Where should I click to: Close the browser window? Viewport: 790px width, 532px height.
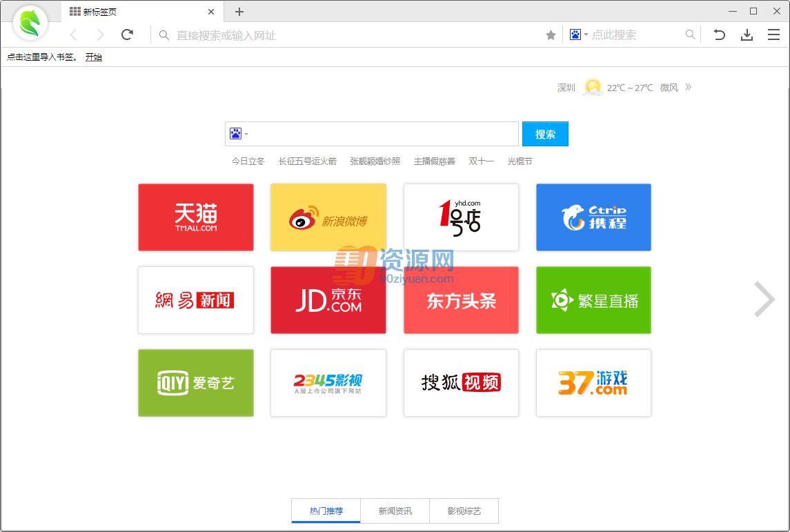point(777,11)
